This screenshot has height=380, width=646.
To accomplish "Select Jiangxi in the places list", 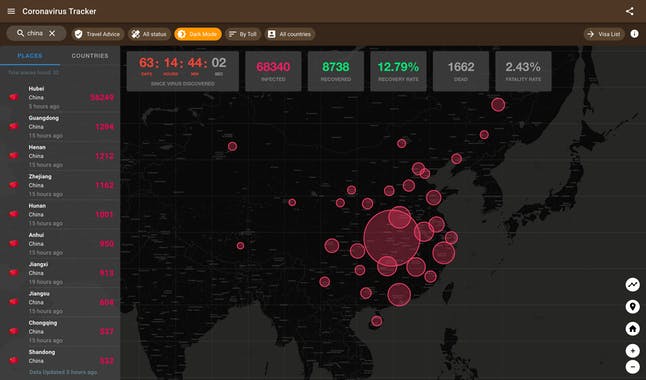I will [60, 273].
